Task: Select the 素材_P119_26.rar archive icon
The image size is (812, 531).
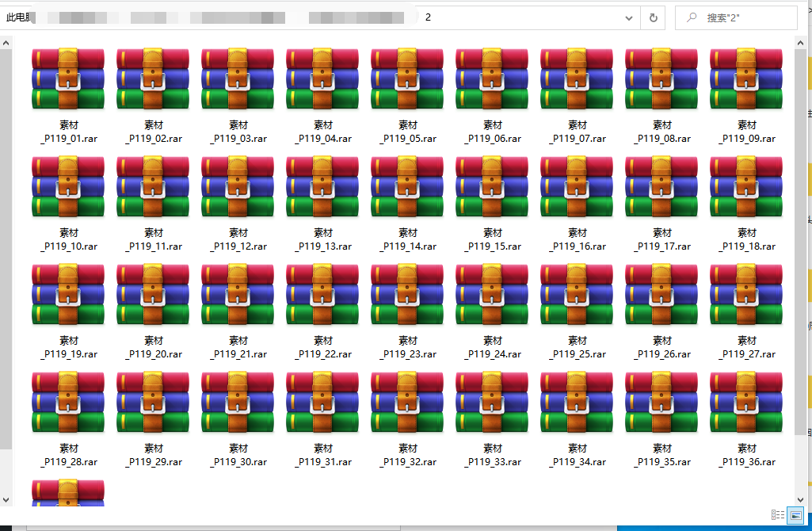Action: 661,294
